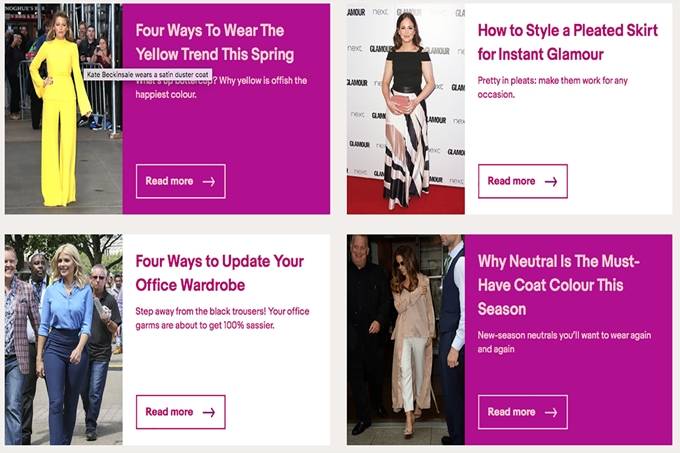Open Read more for Yellow Trend article
The height and width of the screenshot is (453, 680).
coord(180,181)
